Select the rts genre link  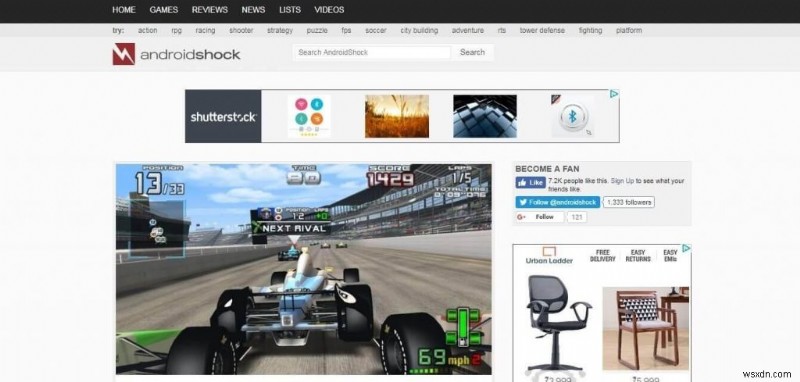point(502,31)
